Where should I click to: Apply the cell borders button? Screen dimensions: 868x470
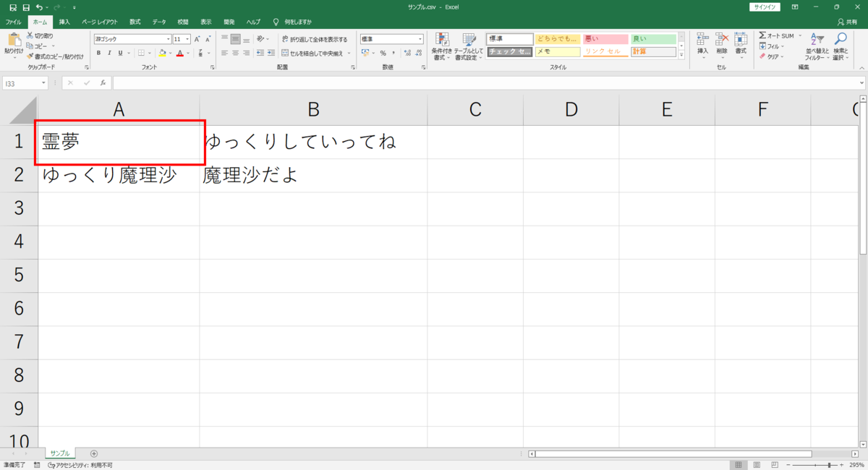141,53
